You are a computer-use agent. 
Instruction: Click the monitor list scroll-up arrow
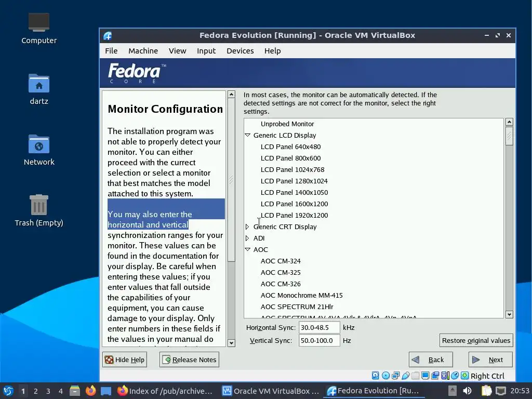509,122
